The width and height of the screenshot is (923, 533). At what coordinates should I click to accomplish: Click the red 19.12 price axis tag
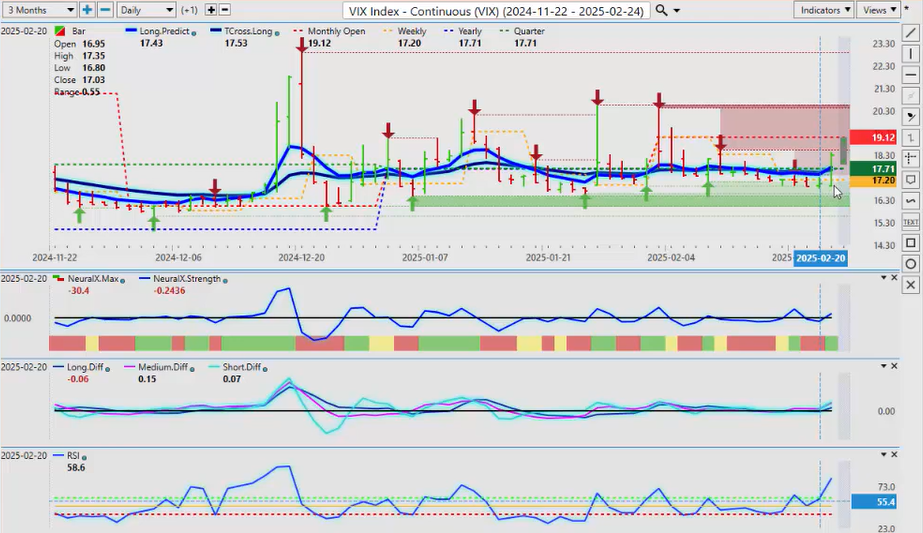tap(874, 137)
